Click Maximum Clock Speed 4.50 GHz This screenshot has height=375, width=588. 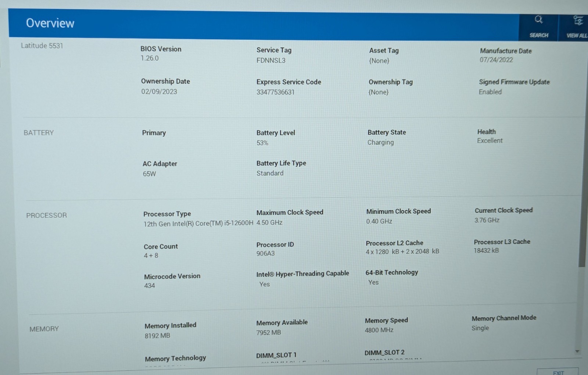click(269, 222)
